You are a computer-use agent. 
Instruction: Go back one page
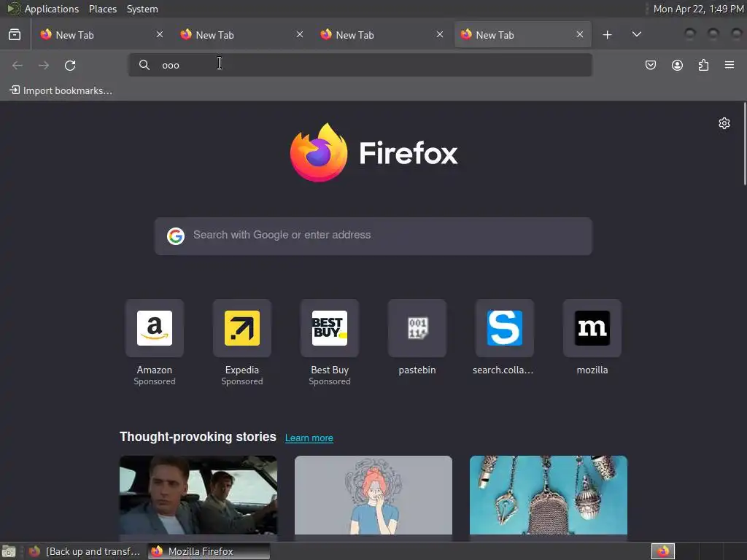coord(18,65)
